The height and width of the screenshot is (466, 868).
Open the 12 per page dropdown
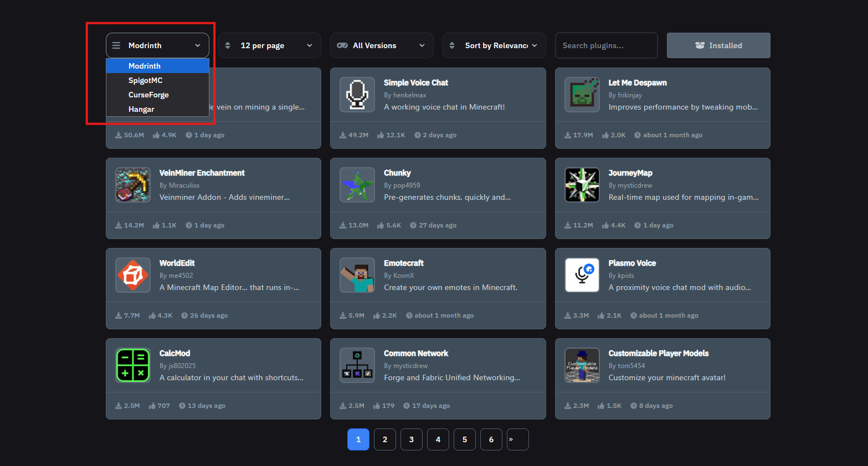coord(270,45)
